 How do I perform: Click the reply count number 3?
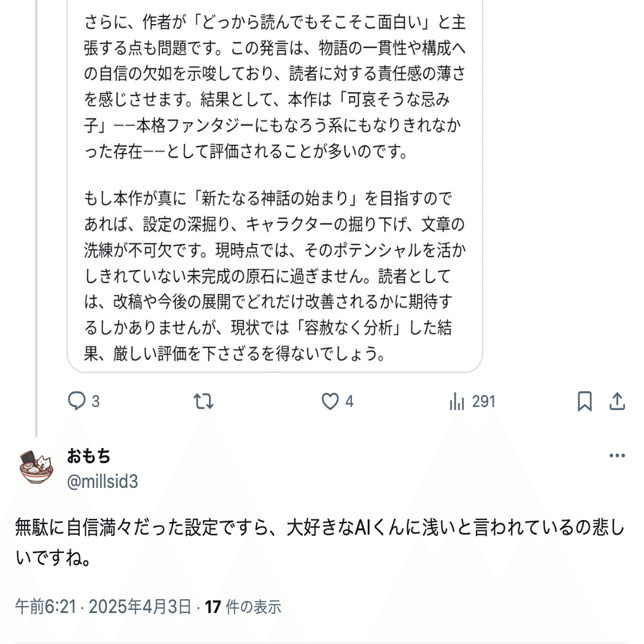(95, 401)
